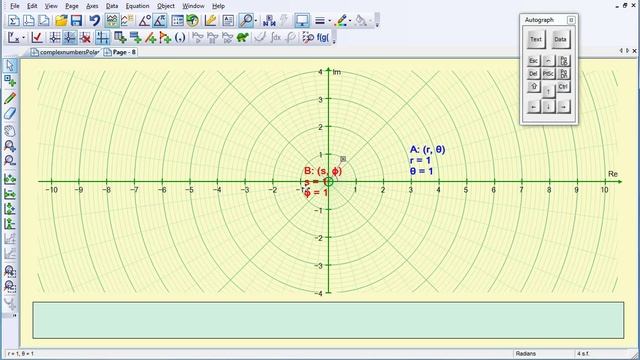Click the green turtle slow plot icon
The height and width of the screenshot is (360, 640).
pos(242,38)
